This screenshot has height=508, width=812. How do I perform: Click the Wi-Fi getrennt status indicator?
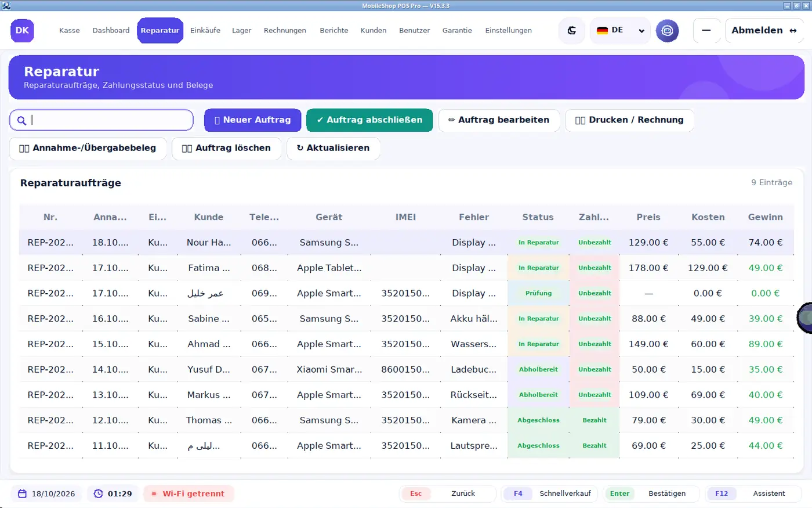[188, 493]
